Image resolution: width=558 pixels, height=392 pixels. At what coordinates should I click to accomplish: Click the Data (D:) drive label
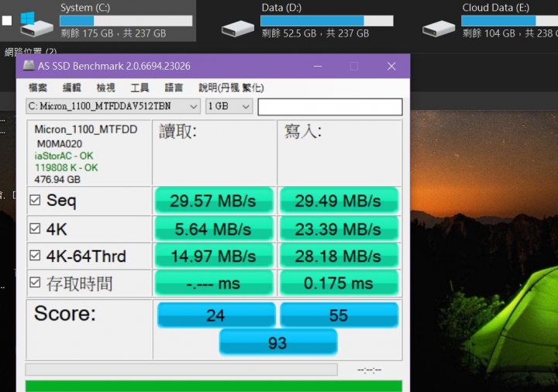tap(281, 8)
